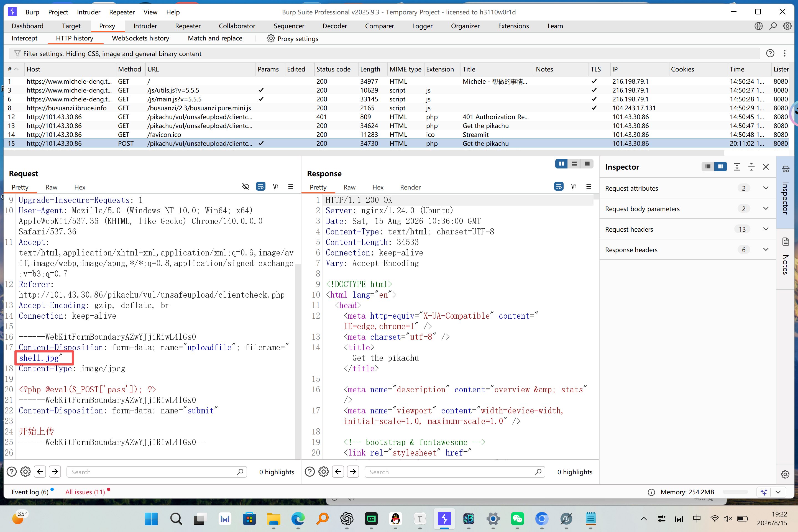Collapse all Inspector sections

(x=751, y=167)
